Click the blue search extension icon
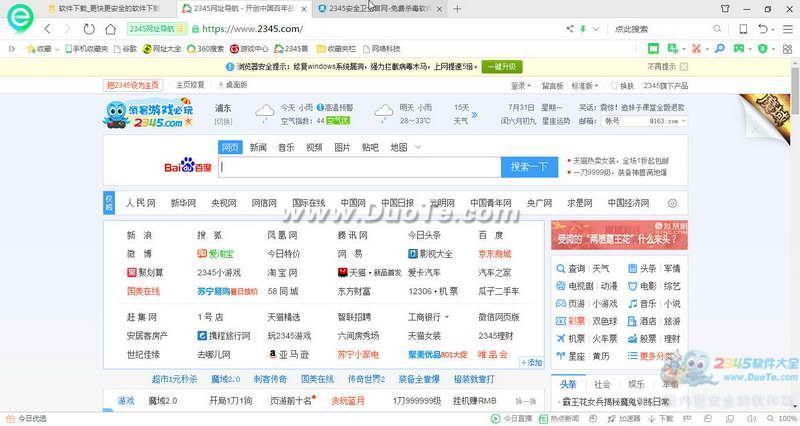The width and height of the screenshot is (800, 426). [x=719, y=48]
